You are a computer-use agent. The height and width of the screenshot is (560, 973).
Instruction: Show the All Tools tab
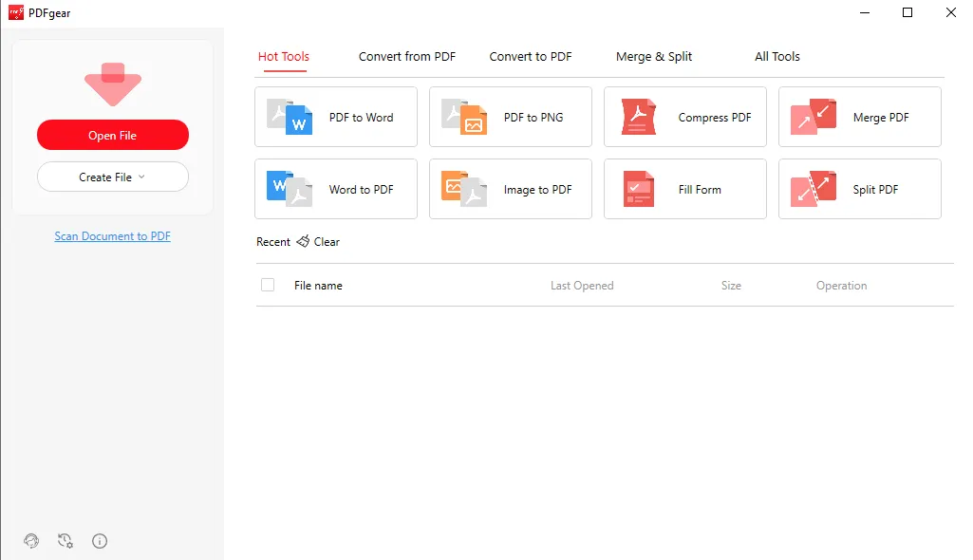(777, 56)
